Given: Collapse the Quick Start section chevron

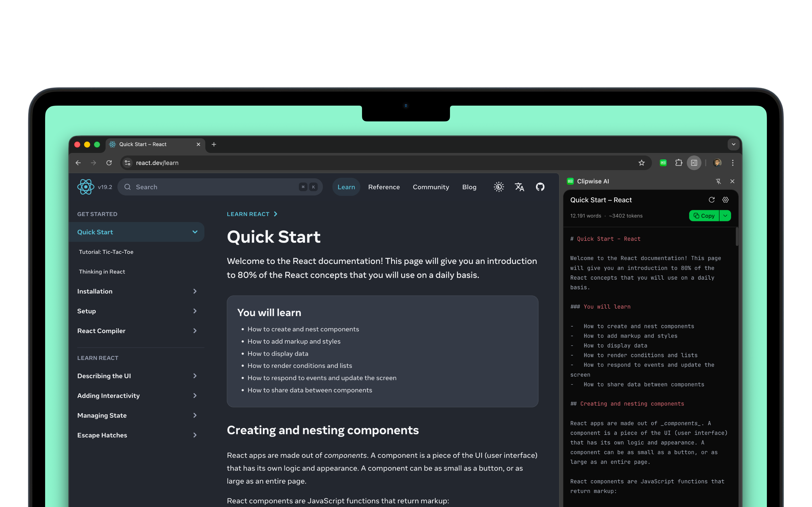Looking at the screenshot, I should pos(195,232).
